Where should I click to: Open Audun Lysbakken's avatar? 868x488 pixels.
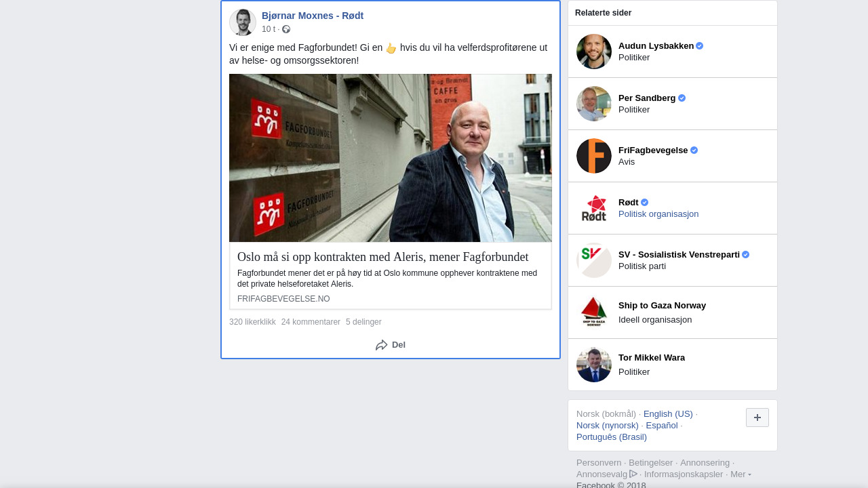594,52
